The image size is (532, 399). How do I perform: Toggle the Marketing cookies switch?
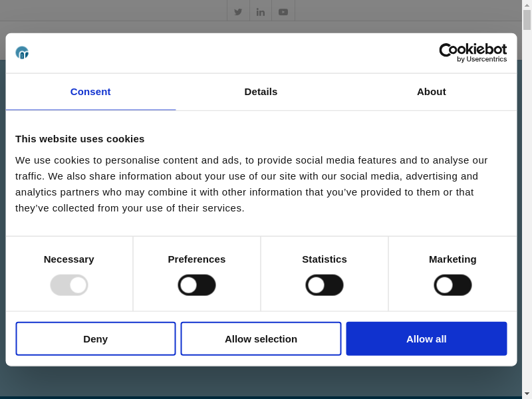point(453,285)
